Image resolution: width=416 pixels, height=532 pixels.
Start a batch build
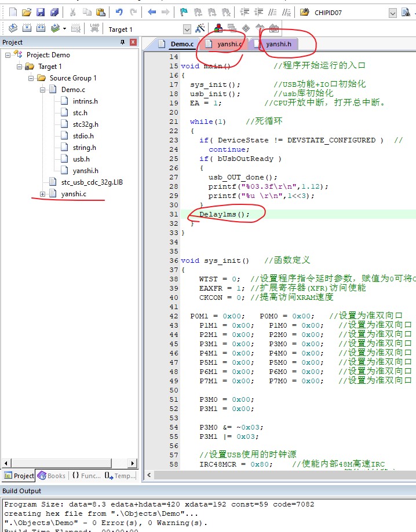tap(54, 28)
